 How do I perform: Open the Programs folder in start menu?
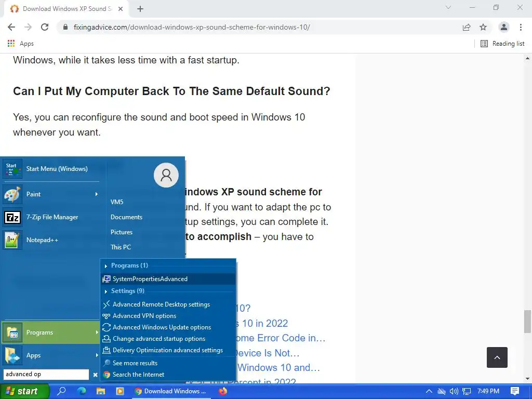pyautogui.click(x=51, y=332)
